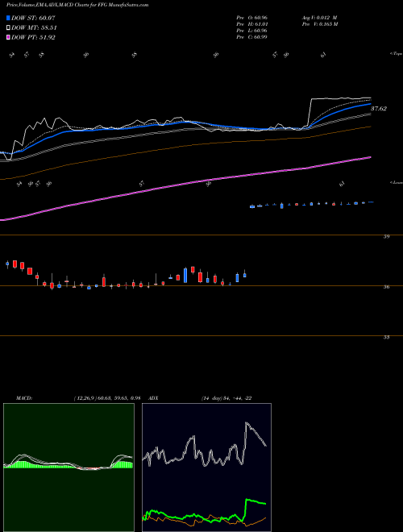Click the 37.62 price label beside the moving averages
The width and height of the screenshot is (403, 532).
click(x=379, y=109)
